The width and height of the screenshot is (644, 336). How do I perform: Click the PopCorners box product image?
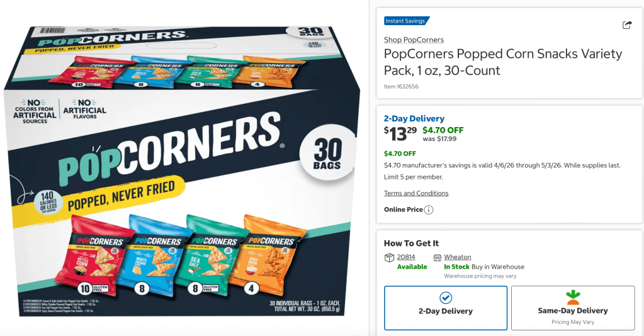[181, 171]
